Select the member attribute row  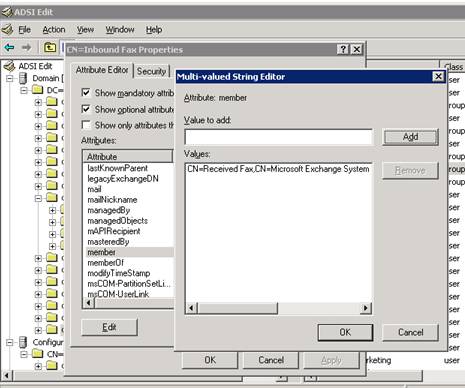tap(129, 252)
